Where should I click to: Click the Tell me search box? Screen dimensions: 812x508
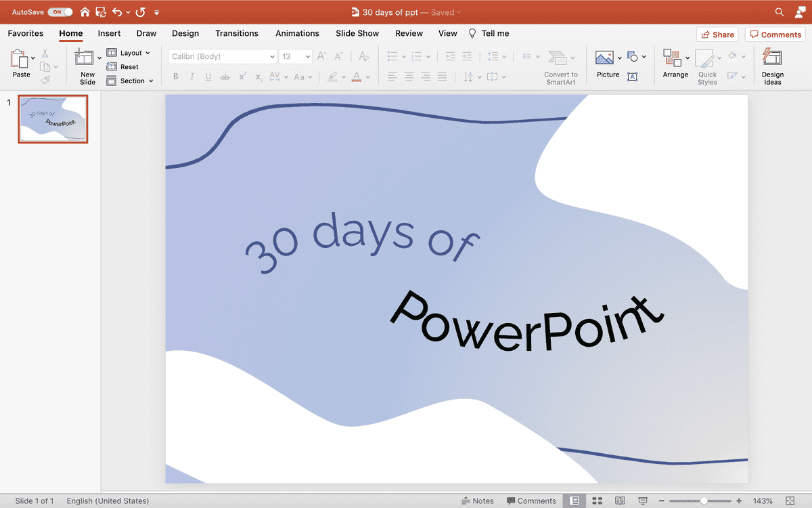(x=489, y=33)
